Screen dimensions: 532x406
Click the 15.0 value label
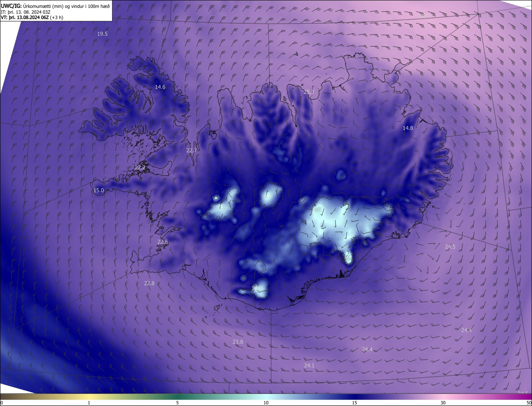(99, 191)
